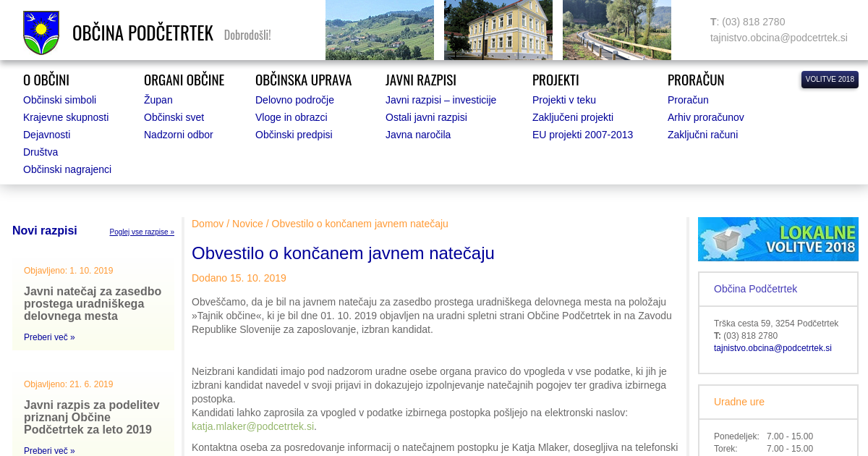Click katja.mlaker@podcetrtek.si email link

tap(252, 426)
